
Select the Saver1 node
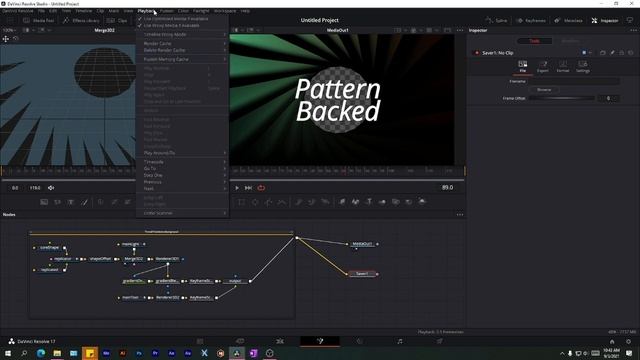(x=362, y=274)
